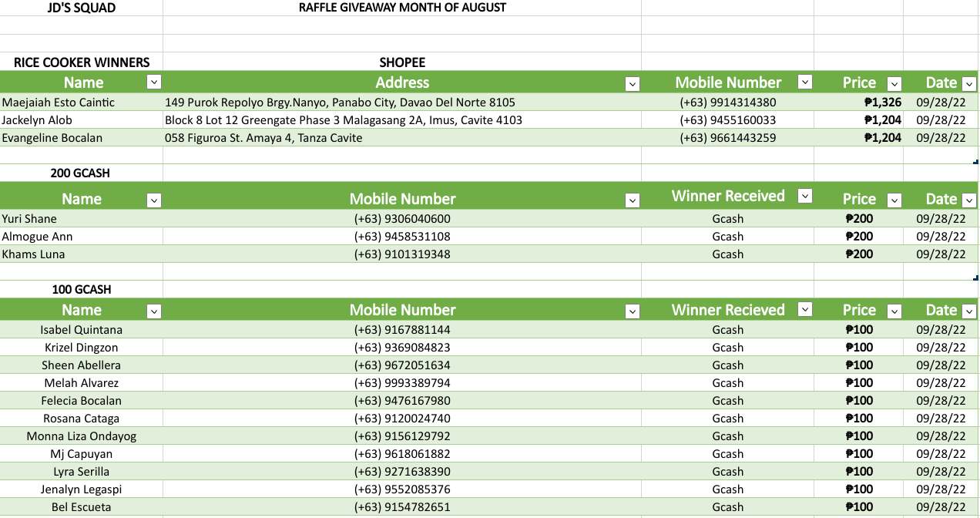Select the name Krizel Dingzon

[82, 348]
